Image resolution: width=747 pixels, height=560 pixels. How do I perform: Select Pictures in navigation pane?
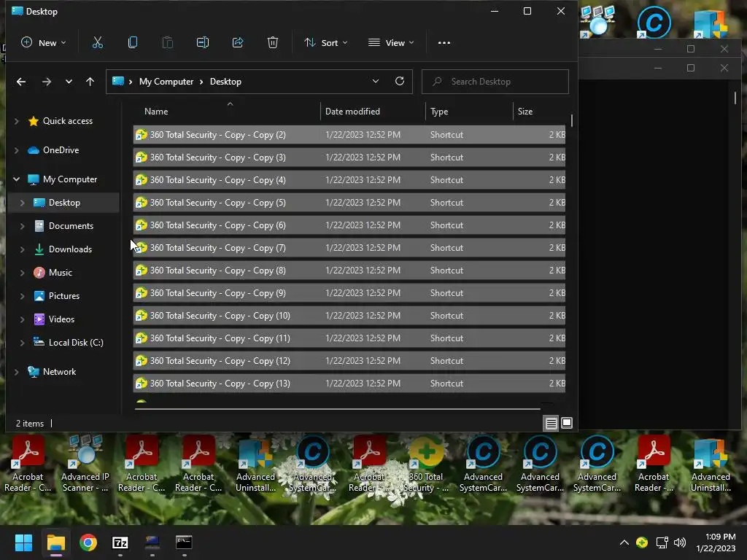[64, 296]
